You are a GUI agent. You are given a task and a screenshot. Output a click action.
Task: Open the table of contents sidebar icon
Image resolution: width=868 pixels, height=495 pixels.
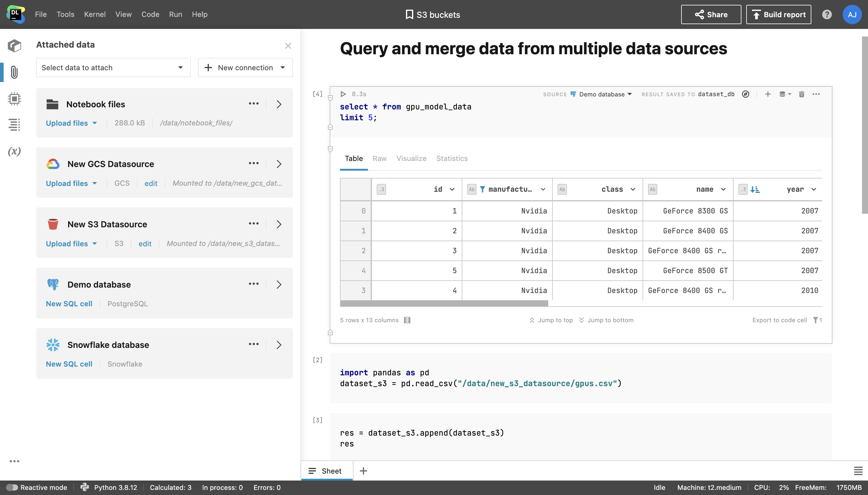coord(14,125)
